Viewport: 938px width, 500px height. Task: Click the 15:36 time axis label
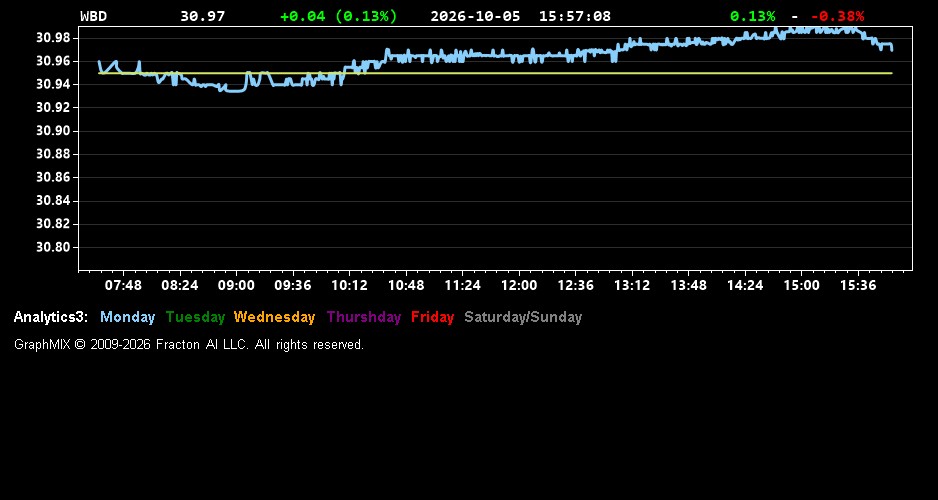(x=858, y=285)
